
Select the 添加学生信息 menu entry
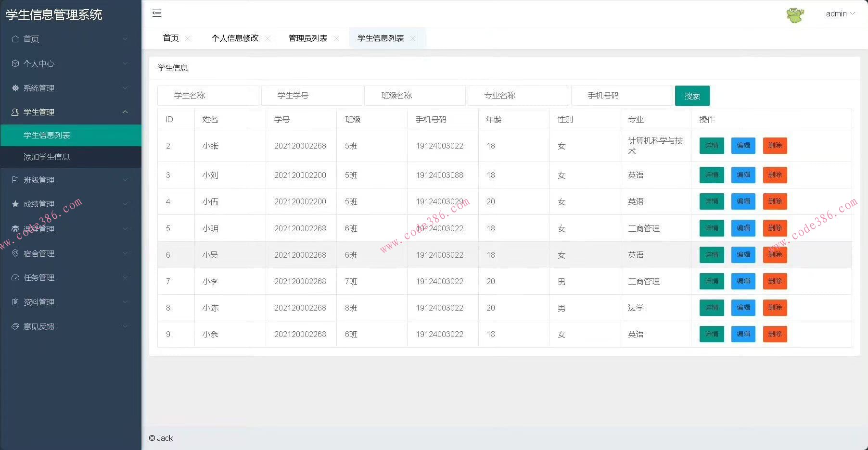pyautogui.click(x=47, y=157)
